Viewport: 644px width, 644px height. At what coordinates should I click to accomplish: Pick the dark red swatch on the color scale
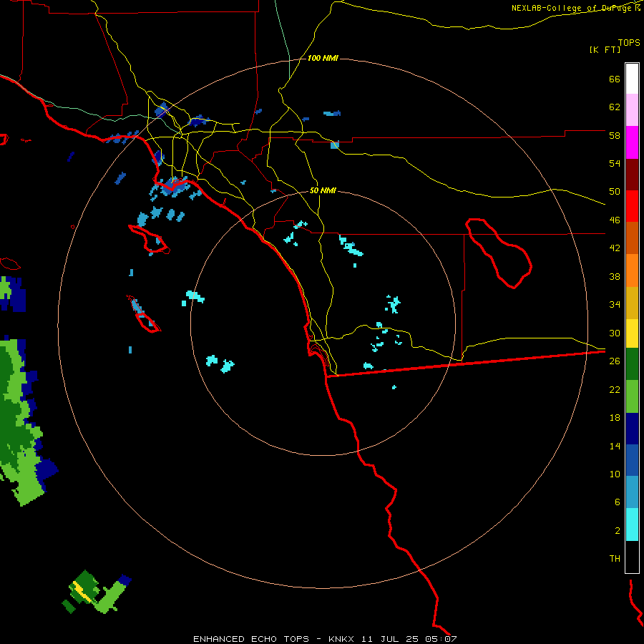[x=632, y=175]
